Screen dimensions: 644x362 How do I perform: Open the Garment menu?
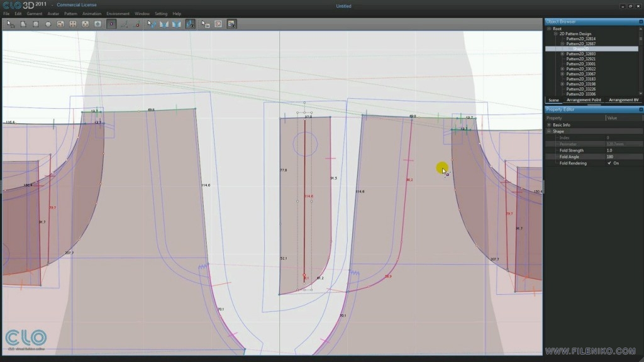pyautogui.click(x=35, y=14)
